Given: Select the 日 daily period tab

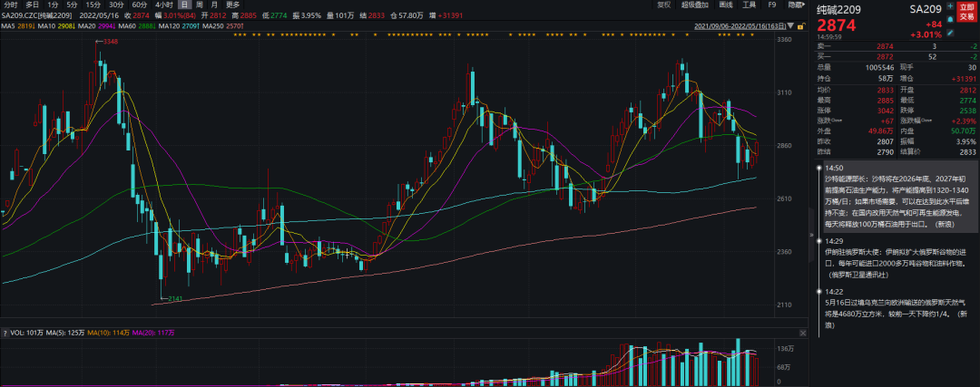Looking at the screenshot, I should (x=183, y=5).
